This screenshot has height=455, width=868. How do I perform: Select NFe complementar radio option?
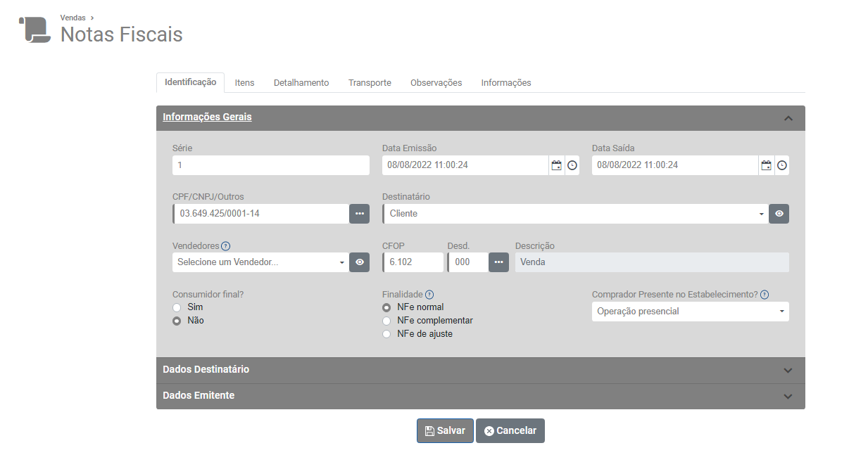point(386,321)
